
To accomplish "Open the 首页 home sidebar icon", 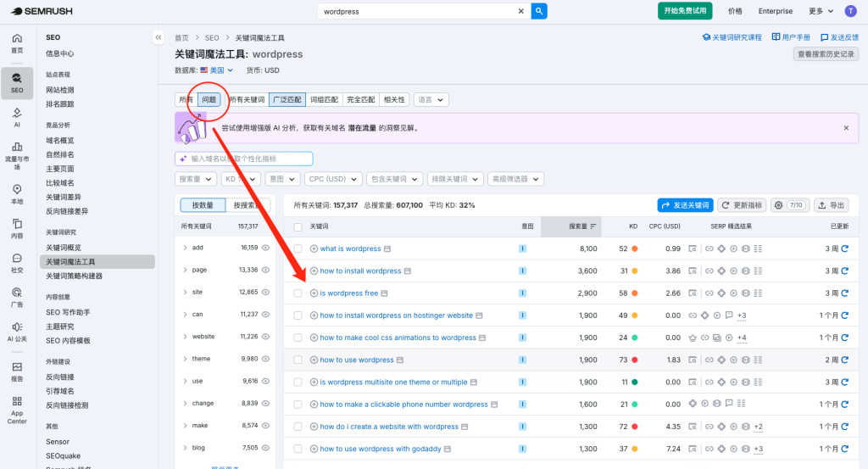I will 17,43.
